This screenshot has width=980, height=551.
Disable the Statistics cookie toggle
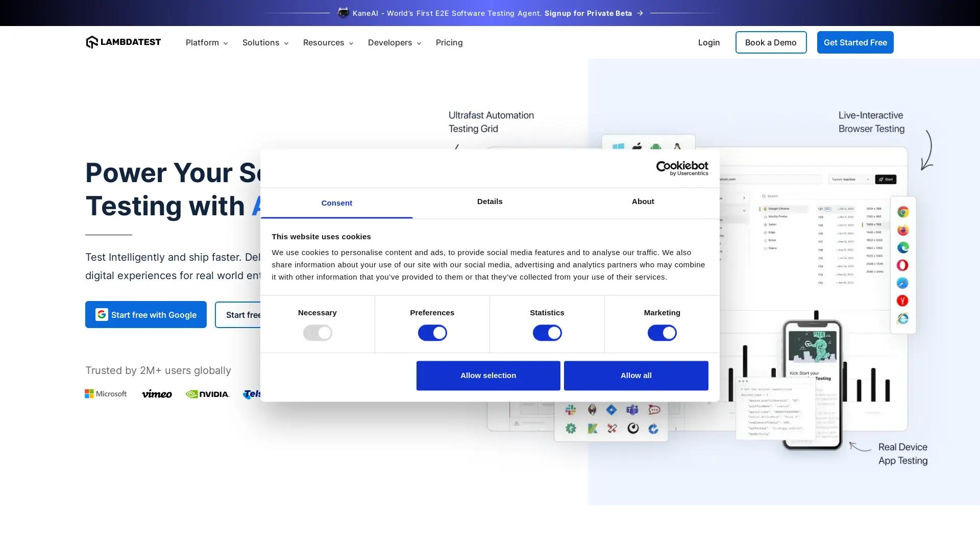point(547,332)
